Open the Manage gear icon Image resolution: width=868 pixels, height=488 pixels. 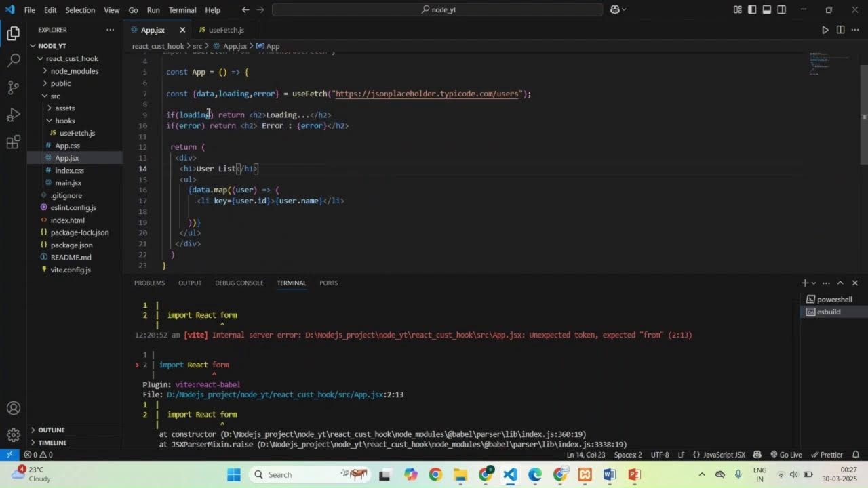(13, 435)
